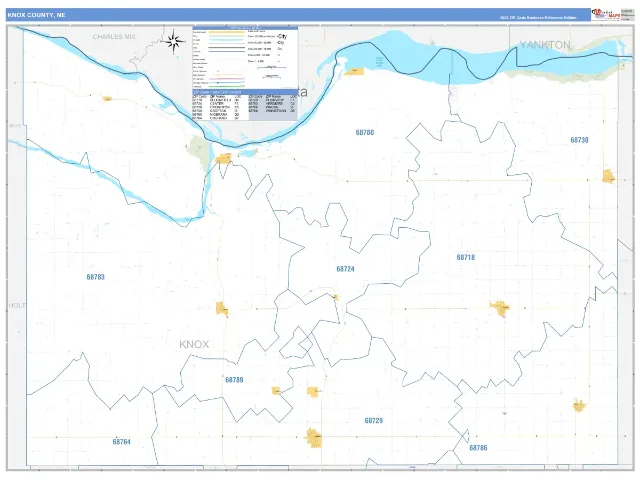Select ZIP code label 68786
640x480 pixels.
click(478, 448)
